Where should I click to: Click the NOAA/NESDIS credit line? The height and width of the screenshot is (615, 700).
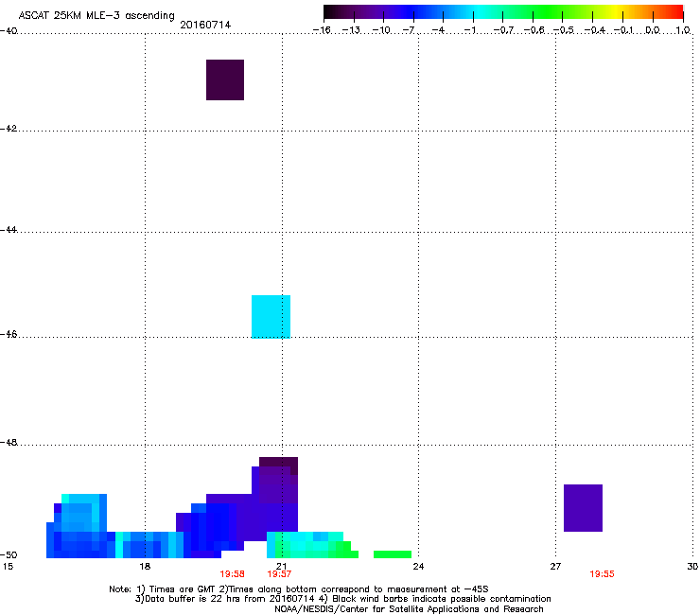coord(409,609)
